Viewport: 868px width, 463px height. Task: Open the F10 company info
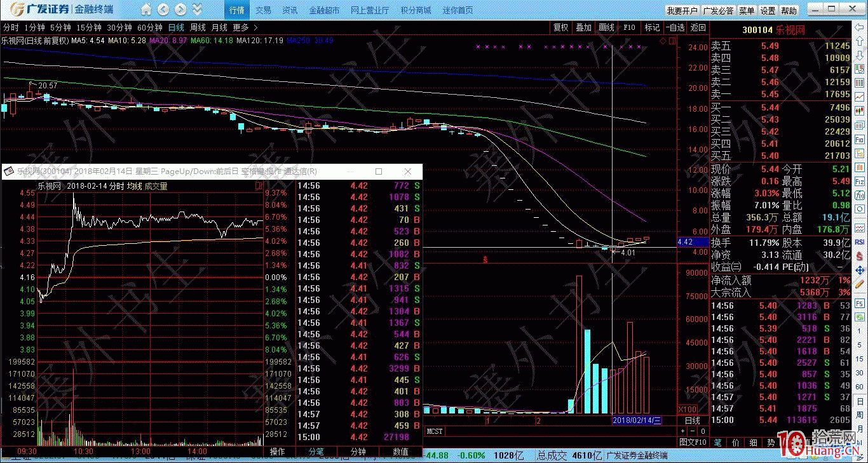pyautogui.click(x=629, y=28)
